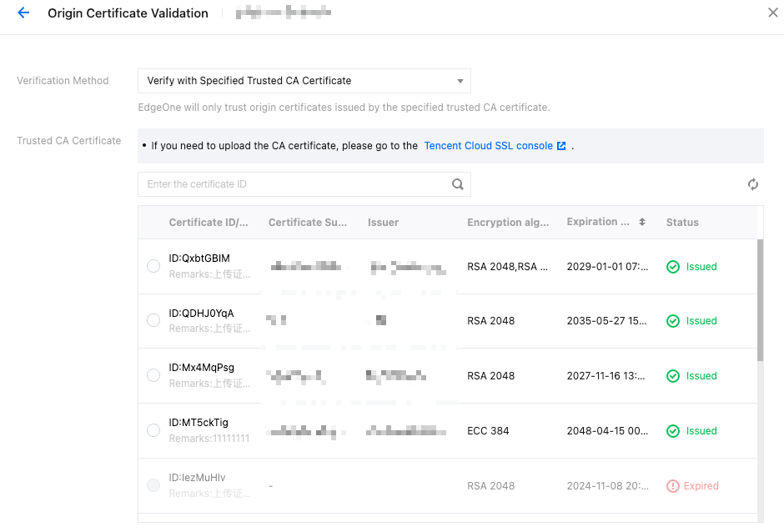The height and width of the screenshot is (532, 784).
Task: Click expiration 2027-11-16 cell
Action: click(x=606, y=376)
